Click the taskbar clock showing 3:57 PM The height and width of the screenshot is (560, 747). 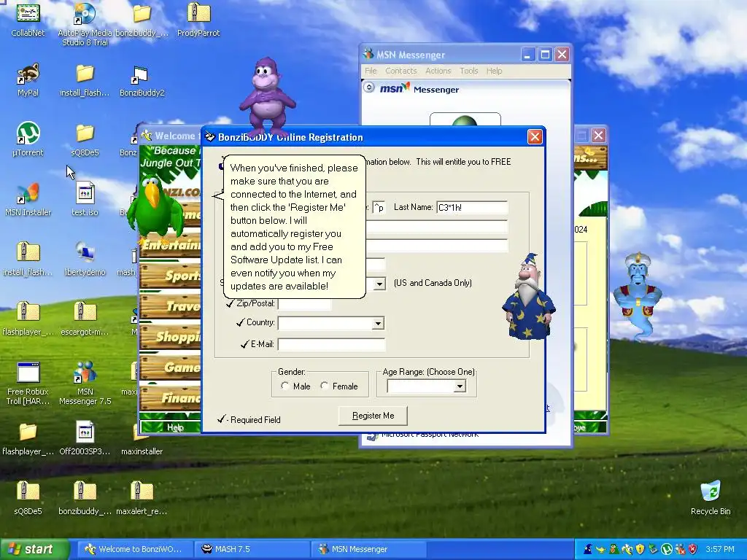(720, 549)
